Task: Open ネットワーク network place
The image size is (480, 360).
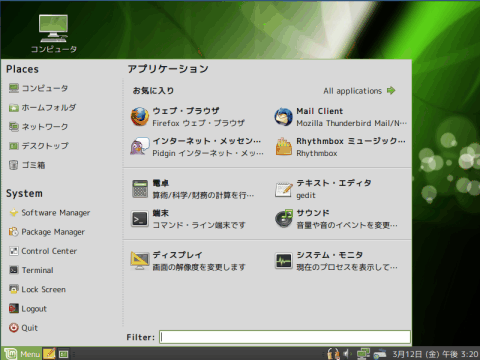Action: tap(38, 127)
